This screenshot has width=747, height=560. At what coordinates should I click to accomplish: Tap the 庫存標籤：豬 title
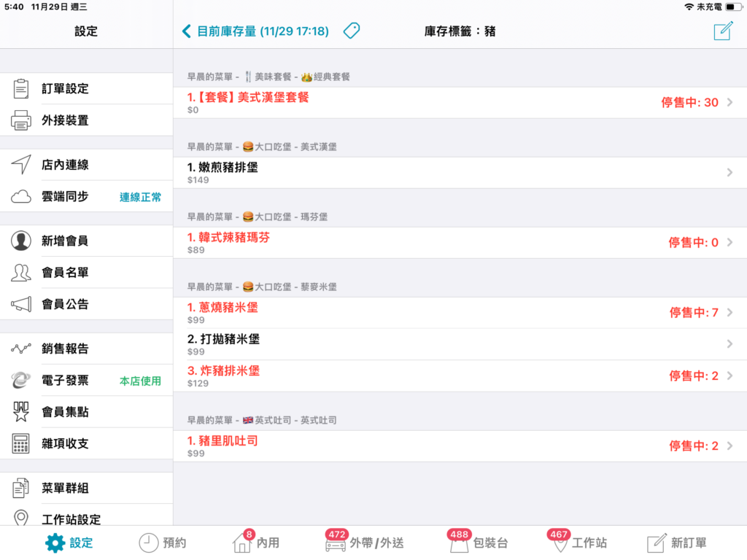click(460, 31)
